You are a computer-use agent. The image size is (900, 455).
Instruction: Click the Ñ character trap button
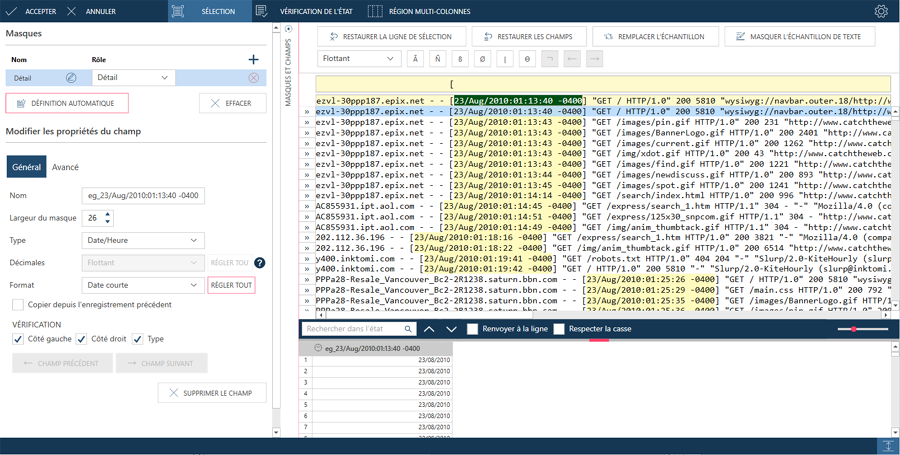437,59
